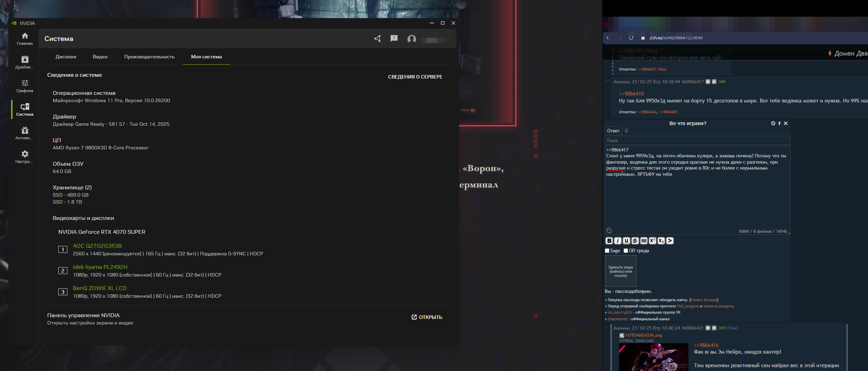Click the >>9866424 reply link
Viewport: 868px width, 371px height.
point(648,112)
